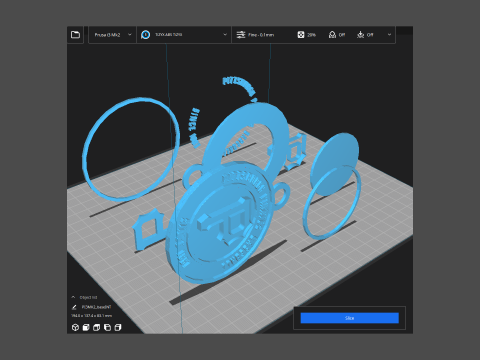Select the solid disc model on the bed
The width and height of the screenshot is (480, 360).
point(334,163)
